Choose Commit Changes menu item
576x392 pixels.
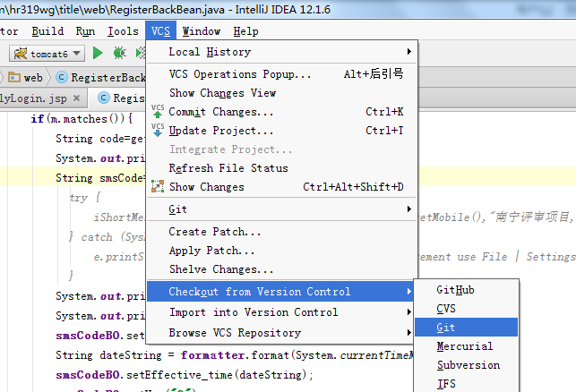281,112
